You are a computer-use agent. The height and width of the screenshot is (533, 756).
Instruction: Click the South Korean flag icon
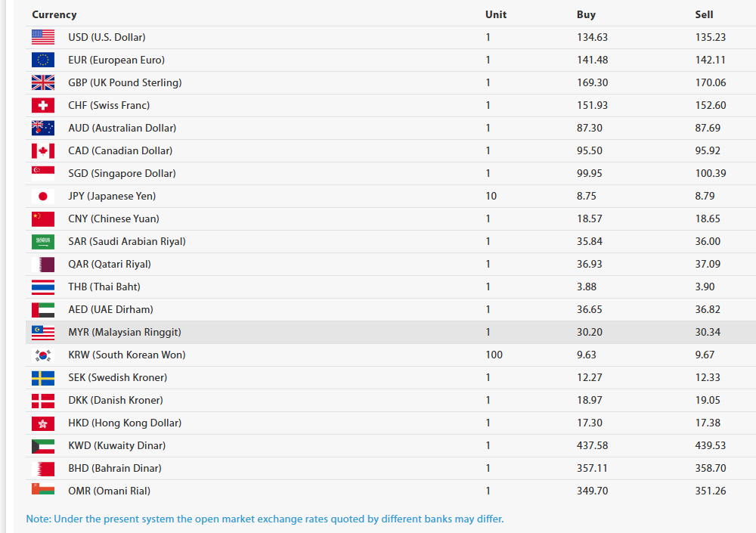coord(43,355)
